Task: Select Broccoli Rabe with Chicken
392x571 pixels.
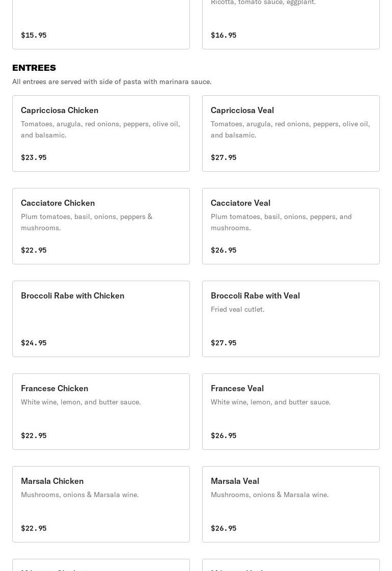Action: pos(101,319)
